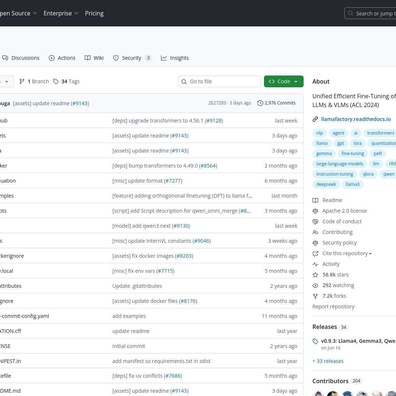Screen dimensions: 396x396
Task: Click the llama3 topic tag
Action: tap(352, 184)
